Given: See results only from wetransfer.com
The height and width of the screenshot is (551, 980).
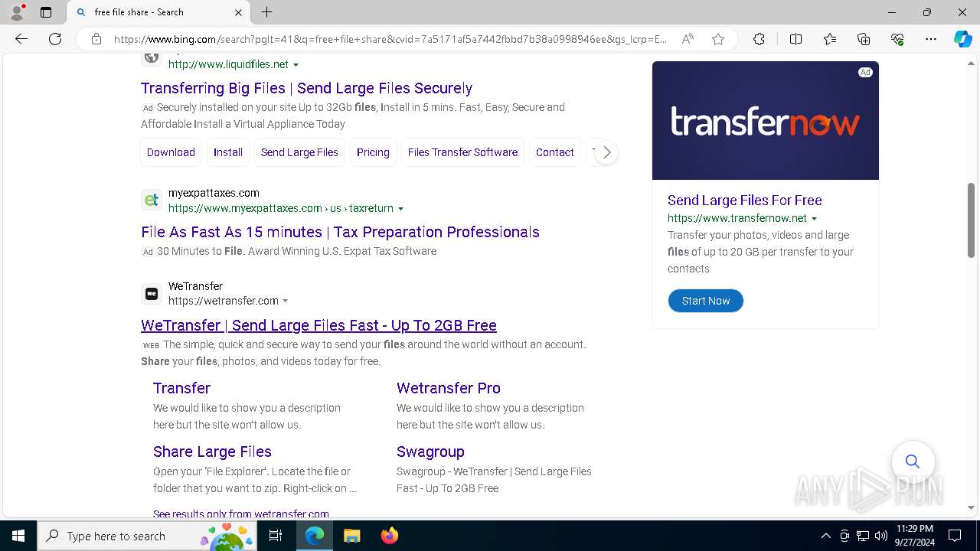Looking at the screenshot, I should (x=240, y=514).
